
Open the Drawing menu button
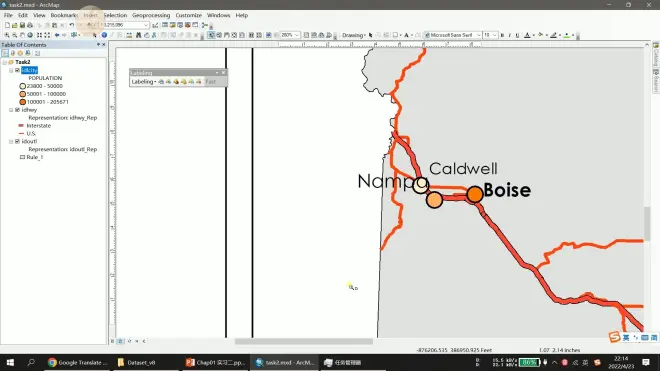(x=354, y=35)
